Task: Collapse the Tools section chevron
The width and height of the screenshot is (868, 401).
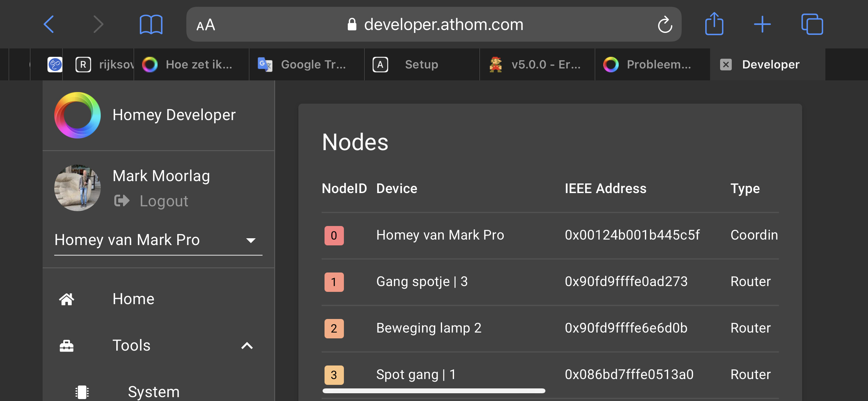Action: [247, 345]
